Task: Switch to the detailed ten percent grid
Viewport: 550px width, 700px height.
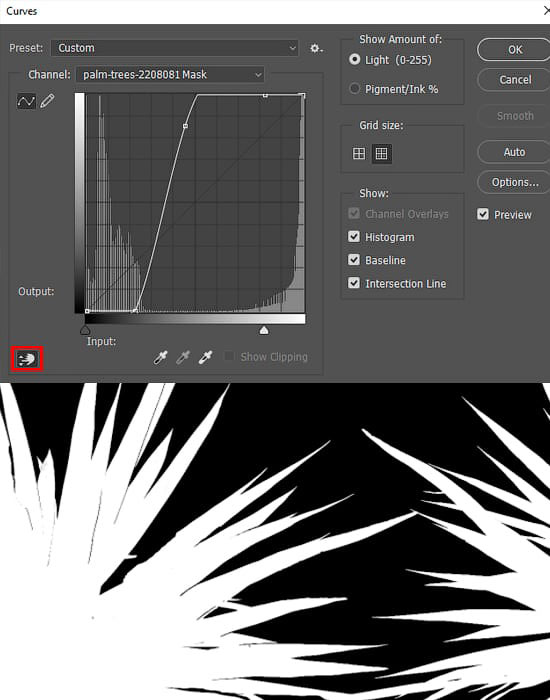Action: (x=381, y=154)
